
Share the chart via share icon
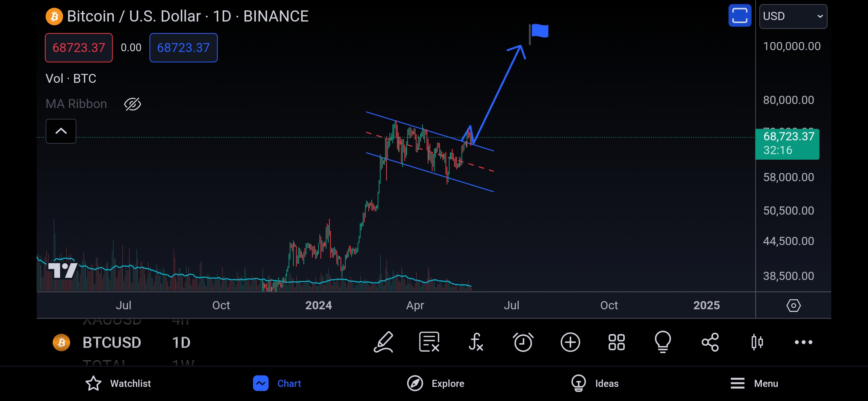click(x=710, y=342)
